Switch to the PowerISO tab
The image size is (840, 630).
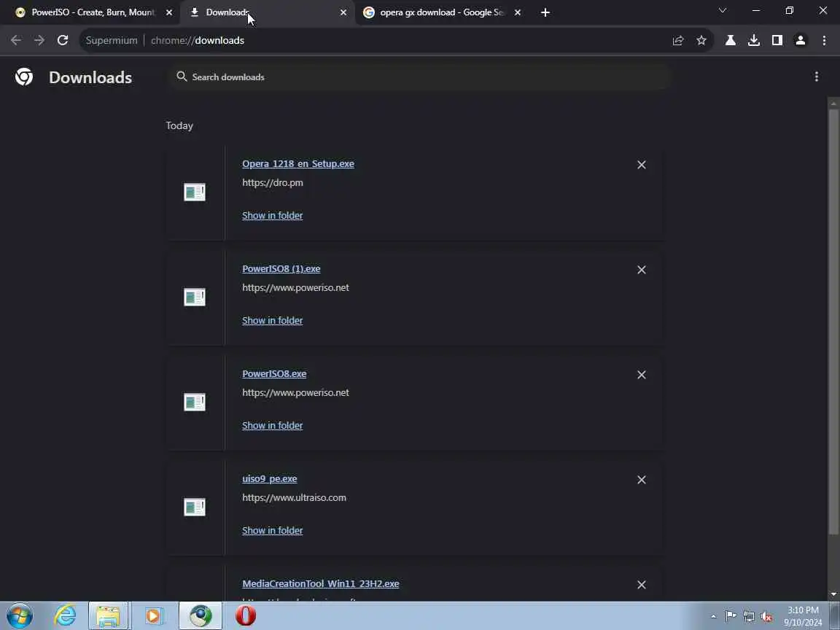click(x=93, y=12)
